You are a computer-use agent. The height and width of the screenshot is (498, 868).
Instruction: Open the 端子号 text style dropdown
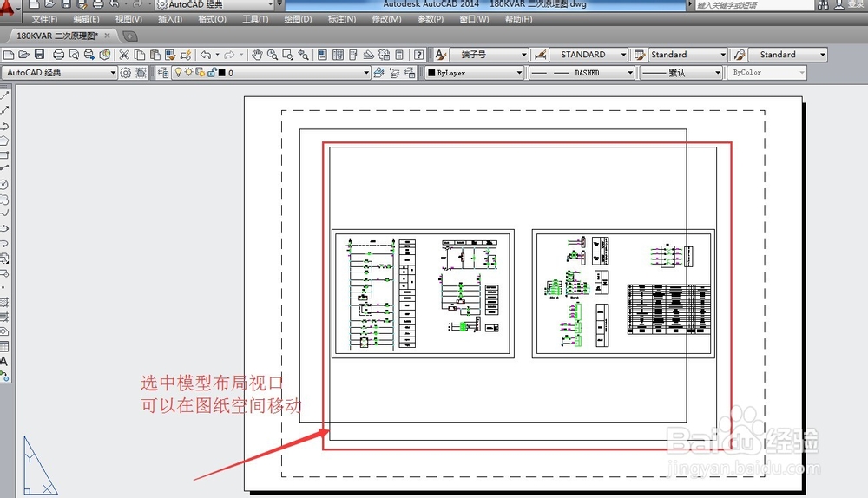pos(489,55)
